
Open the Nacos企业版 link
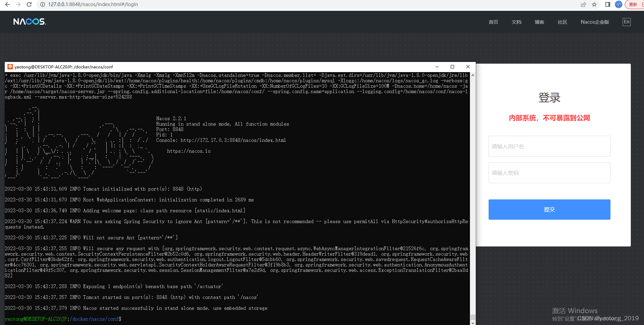tap(595, 22)
